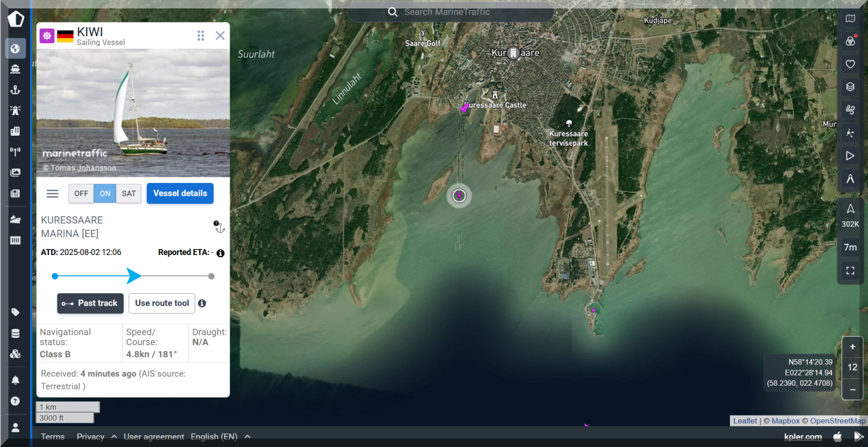Expand the Privacy footer chevron

114,436
